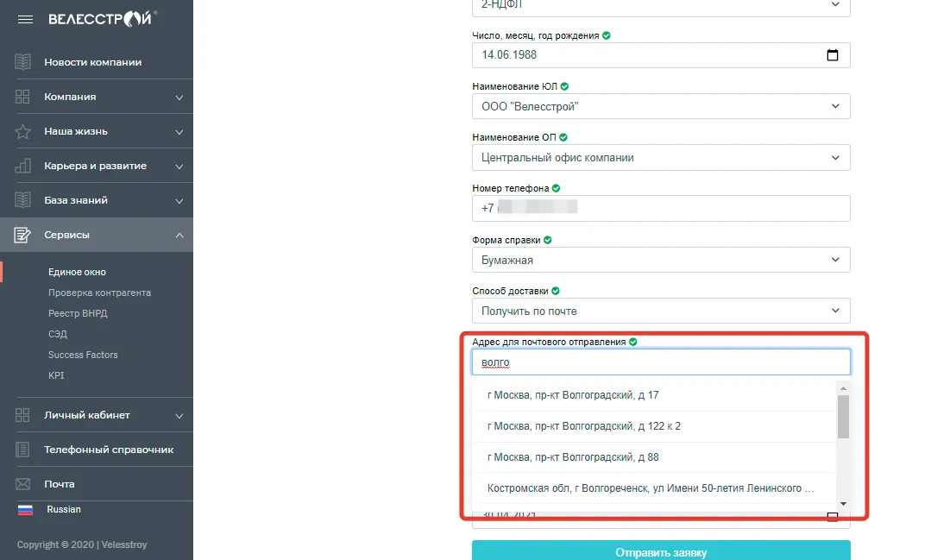Screen dimensions: 931x560
Task: Open the calendar picker for birth date
Action: 833,55
